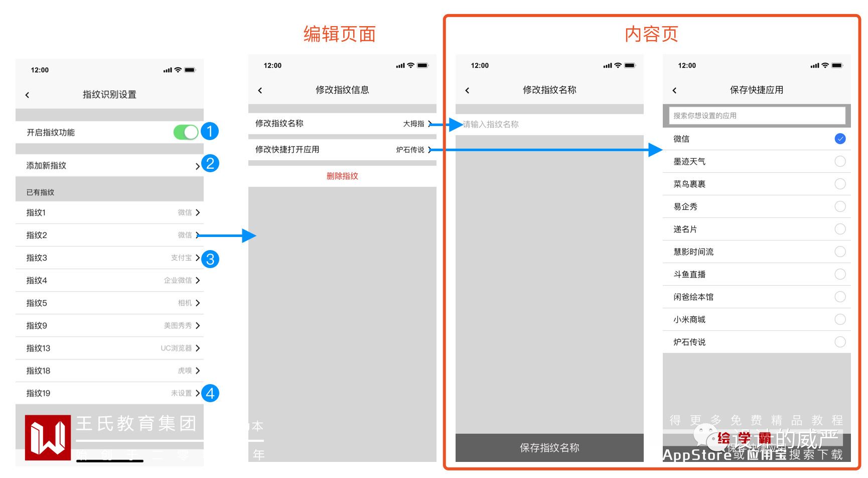Click signal bars icon on 保存快捷应用 screen
868x478 pixels.
coord(815,66)
